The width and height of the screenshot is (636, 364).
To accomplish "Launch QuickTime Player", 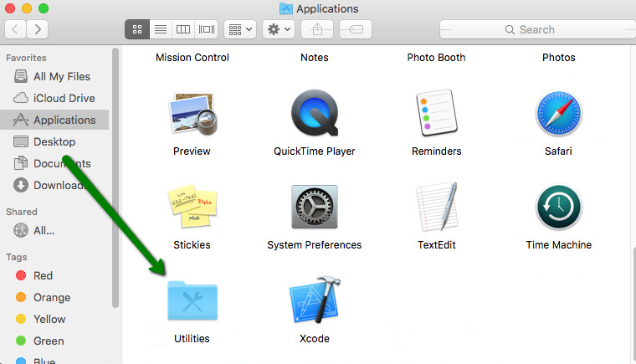I will click(x=315, y=113).
